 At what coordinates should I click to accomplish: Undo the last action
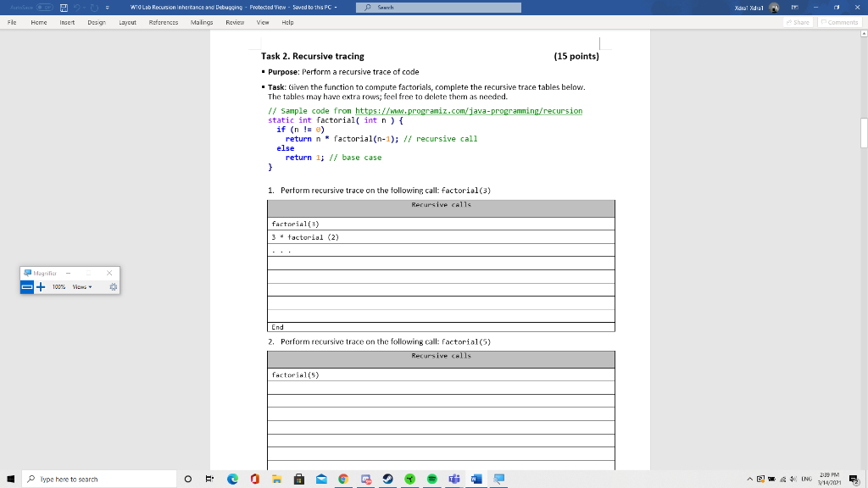78,7
